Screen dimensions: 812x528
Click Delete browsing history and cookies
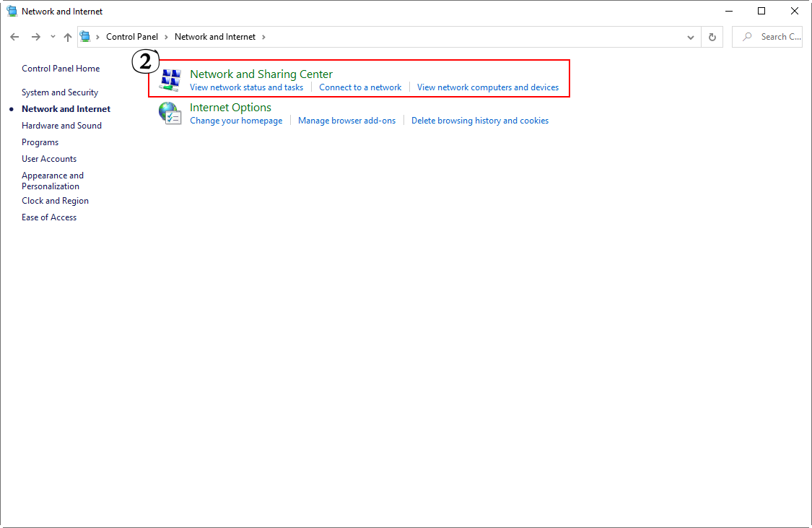point(480,121)
